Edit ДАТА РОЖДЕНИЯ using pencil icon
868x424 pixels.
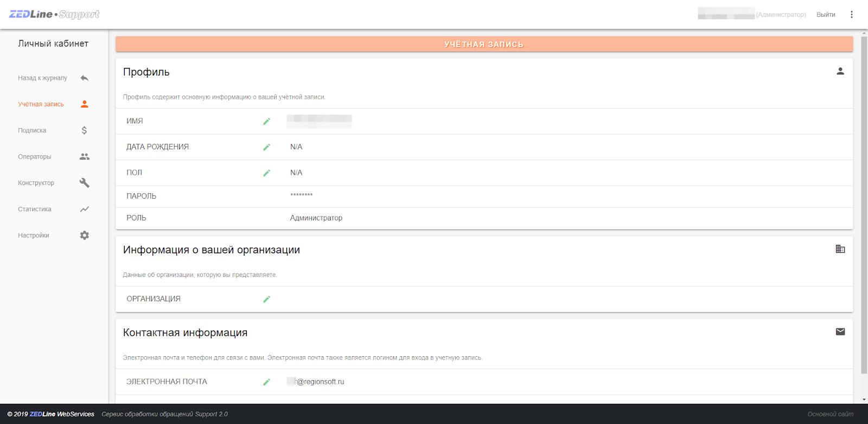[266, 147]
